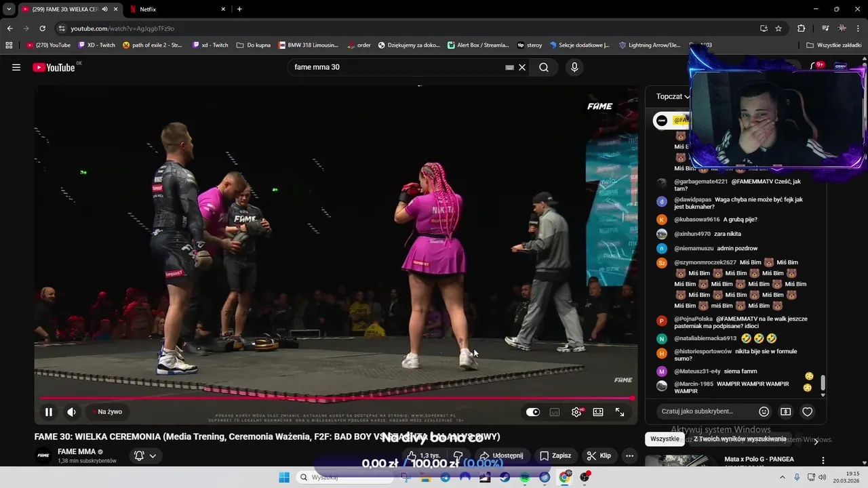Open the taskbar clock showing 19:15
This screenshot has width=868, height=488.
click(846, 477)
